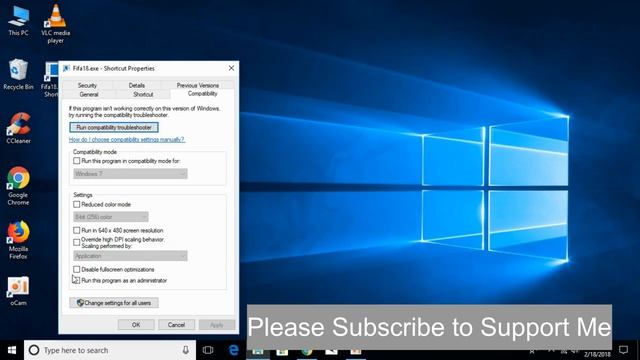Toggle Reduced color mode checkbox
The width and height of the screenshot is (640, 360).
pos(76,204)
